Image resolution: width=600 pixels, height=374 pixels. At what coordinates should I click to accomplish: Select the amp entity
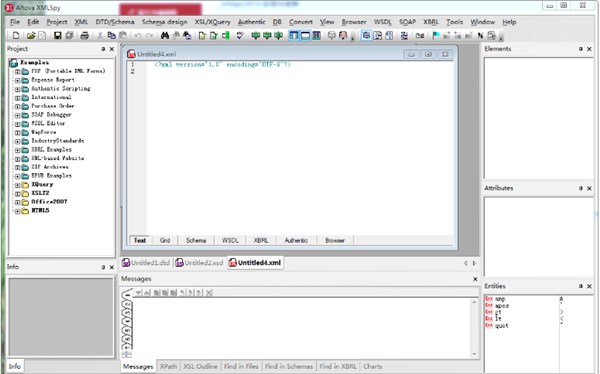coord(500,299)
